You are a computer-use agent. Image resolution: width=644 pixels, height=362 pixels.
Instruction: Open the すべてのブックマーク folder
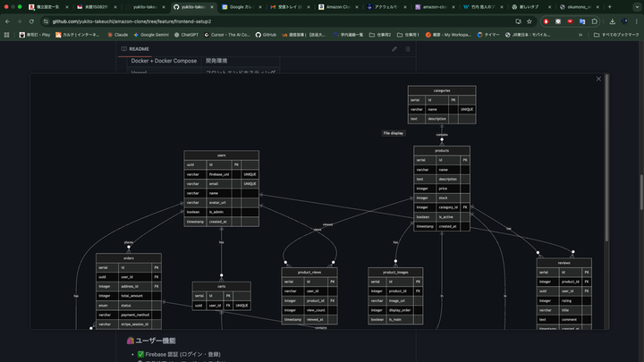click(617, 34)
